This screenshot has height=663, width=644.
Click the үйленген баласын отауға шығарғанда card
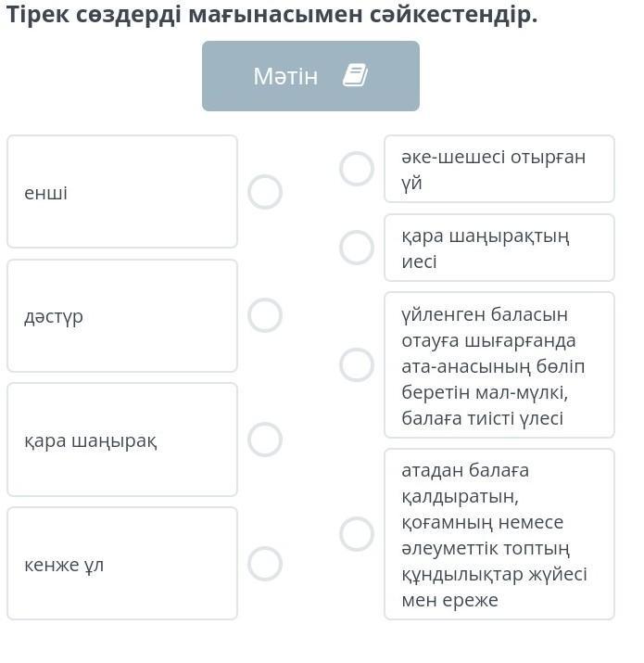click(499, 364)
